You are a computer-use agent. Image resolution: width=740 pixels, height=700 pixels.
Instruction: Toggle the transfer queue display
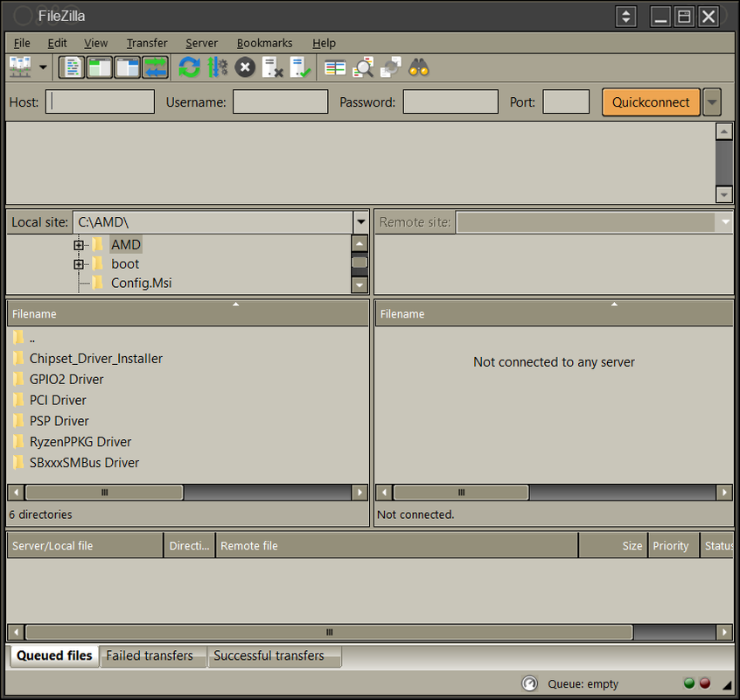[156, 67]
